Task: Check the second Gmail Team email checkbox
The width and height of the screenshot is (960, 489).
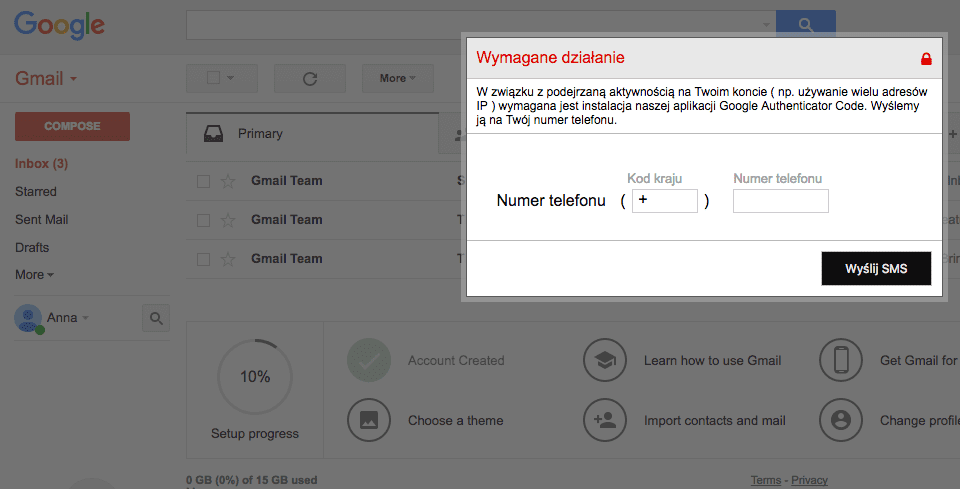Action: [203, 220]
